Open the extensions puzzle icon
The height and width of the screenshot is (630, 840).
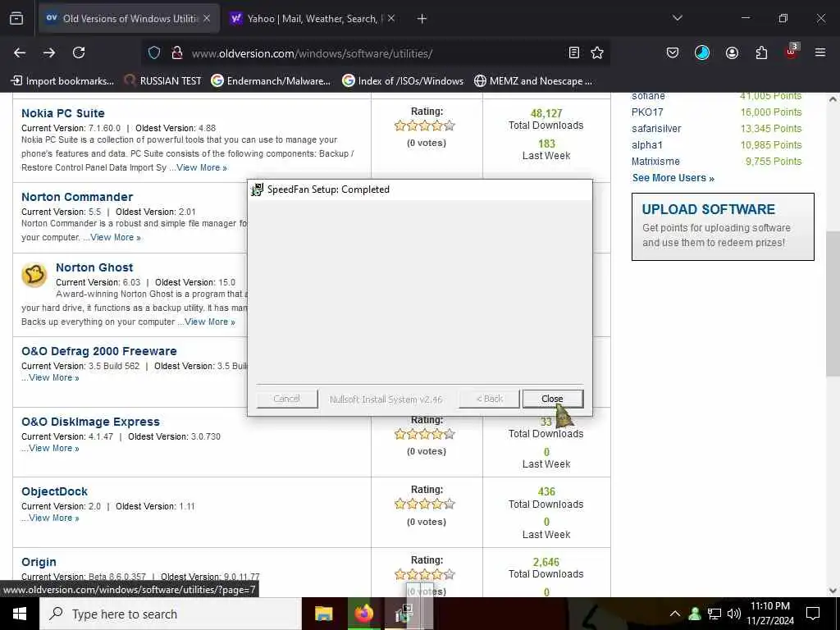tap(761, 52)
